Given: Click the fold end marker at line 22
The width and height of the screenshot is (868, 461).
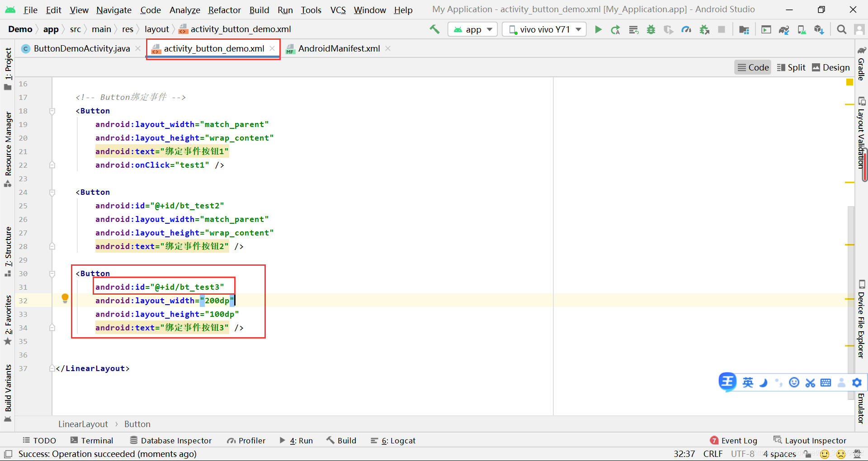Looking at the screenshot, I should [52, 165].
